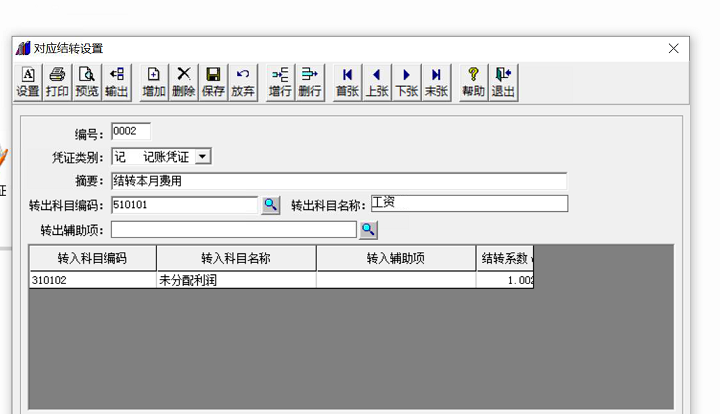Image resolution: width=720 pixels, height=414 pixels.
Task: Go to next record 下张
Action: pyautogui.click(x=407, y=82)
